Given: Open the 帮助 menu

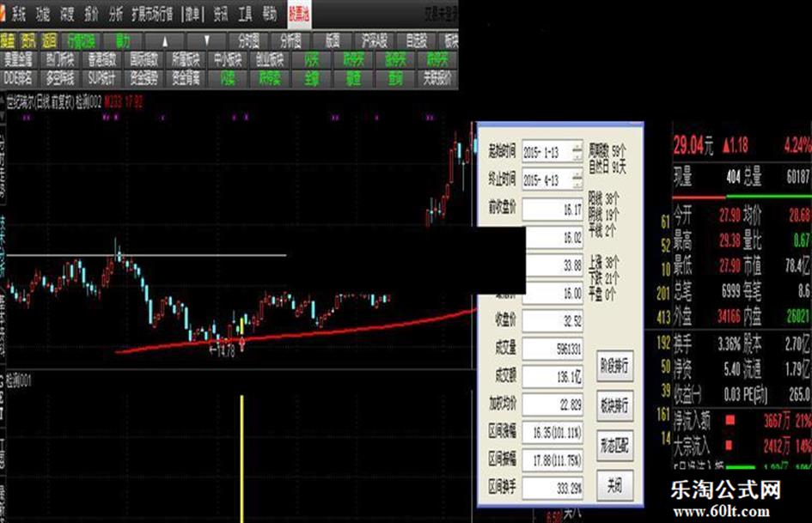Looking at the screenshot, I should point(270,14).
